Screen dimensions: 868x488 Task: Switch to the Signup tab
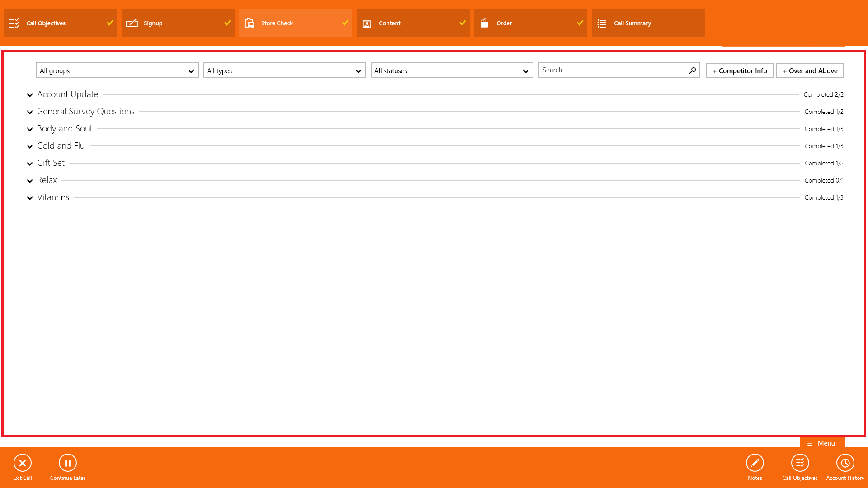(178, 23)
